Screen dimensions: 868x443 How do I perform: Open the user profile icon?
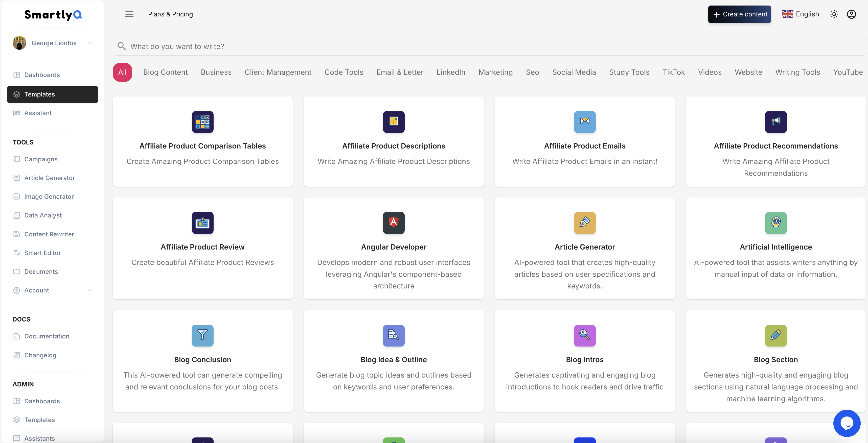852,14
